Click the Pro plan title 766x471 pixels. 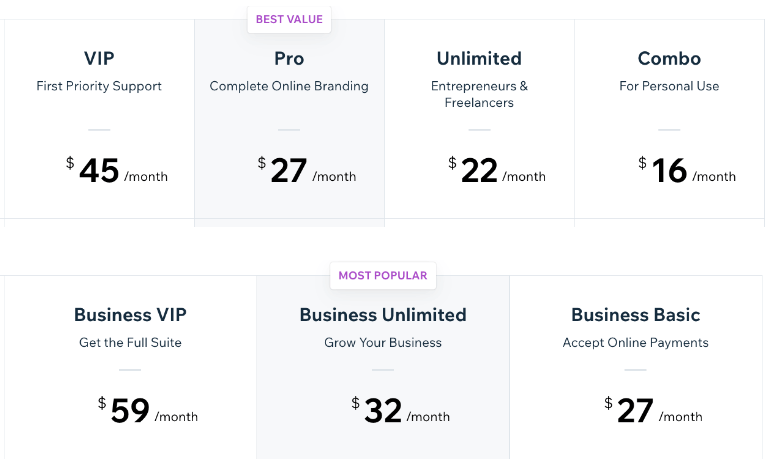[289, 58]
